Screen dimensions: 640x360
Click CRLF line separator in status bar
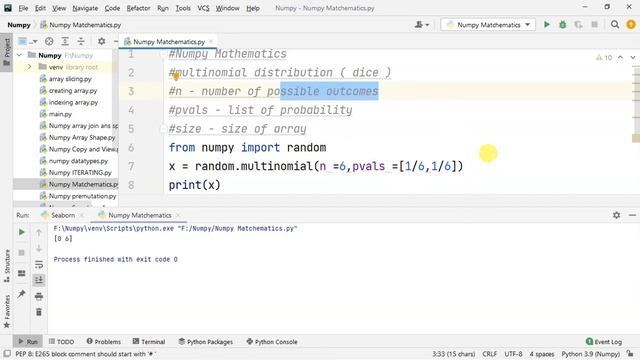(490, 354)
